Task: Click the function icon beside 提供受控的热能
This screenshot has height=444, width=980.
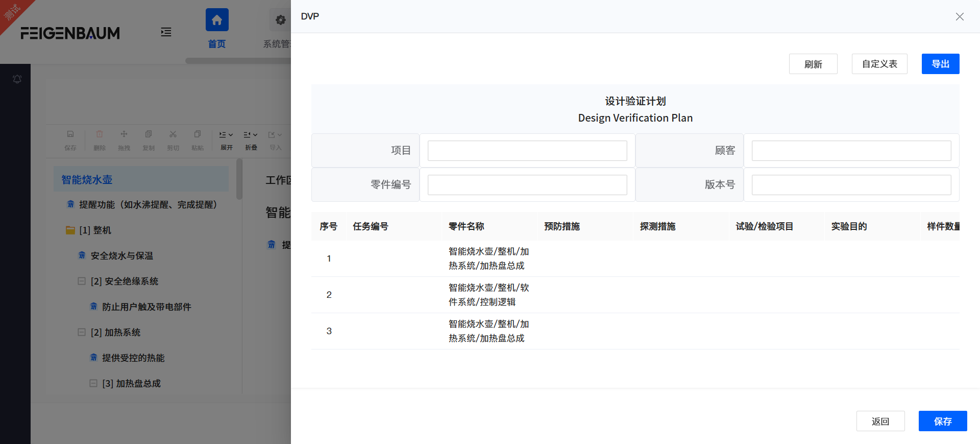Action: 93,358
